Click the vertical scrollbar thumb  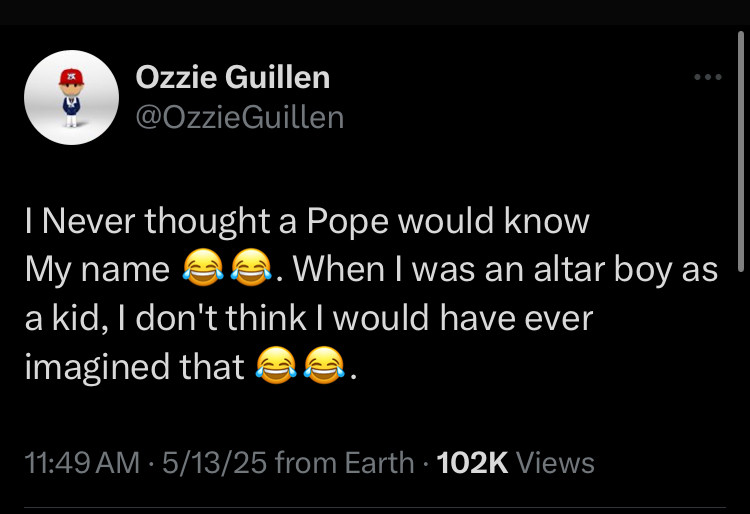click(741, 152)
